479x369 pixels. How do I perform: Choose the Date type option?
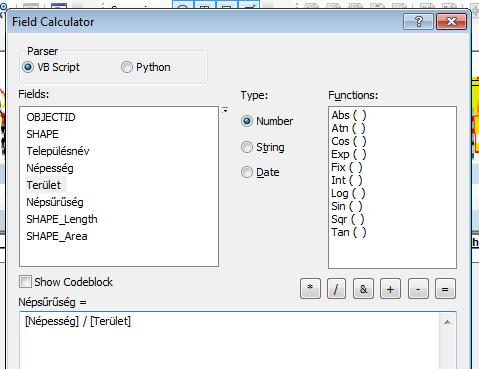pyautogui.click(x=260, y=172)
